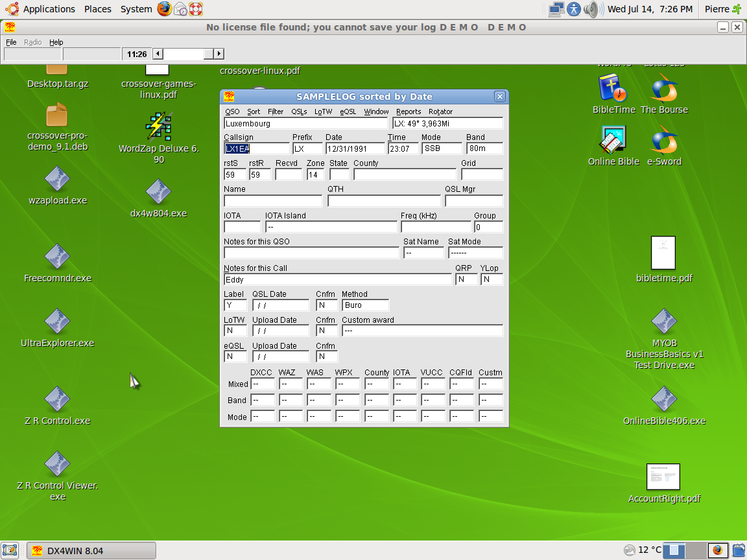The height and width of the screenshot is (560, 747).
Task: Click the Label Y flag field
Action: coord(235,305)
